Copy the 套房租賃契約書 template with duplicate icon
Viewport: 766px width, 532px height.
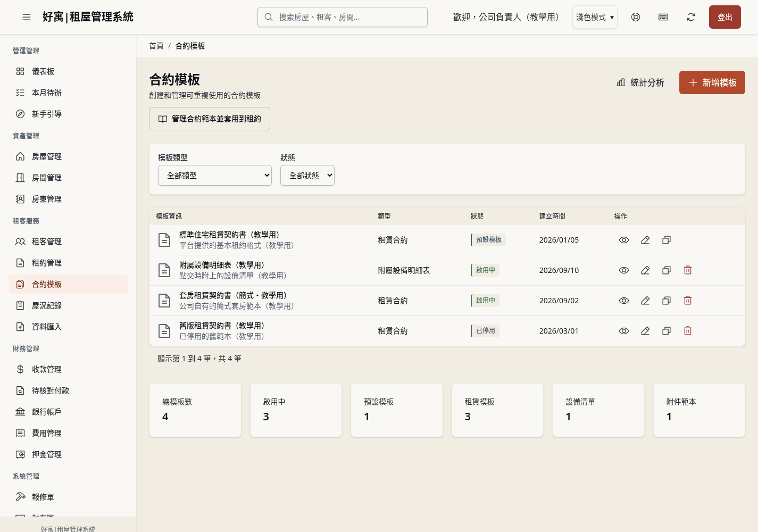point(667,301)
